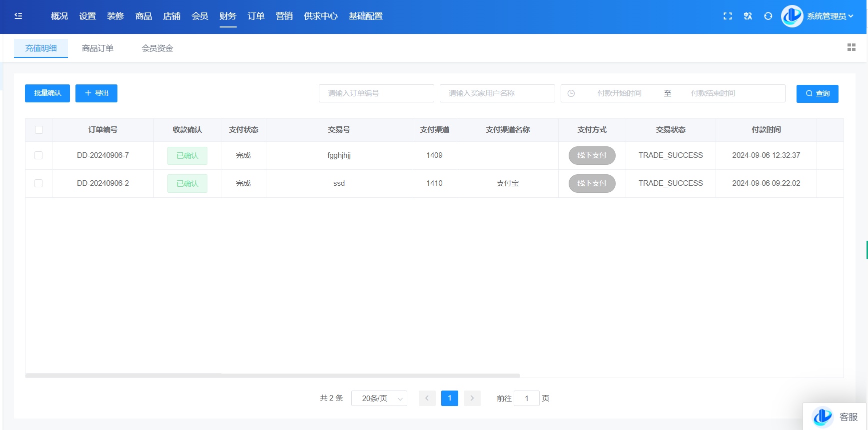Focus the order number input field
The image size is (868, 430).
point(376,93)
